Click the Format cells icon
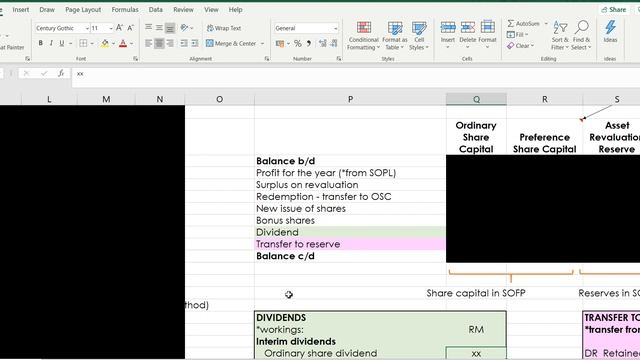 click(x=487, y=28)
